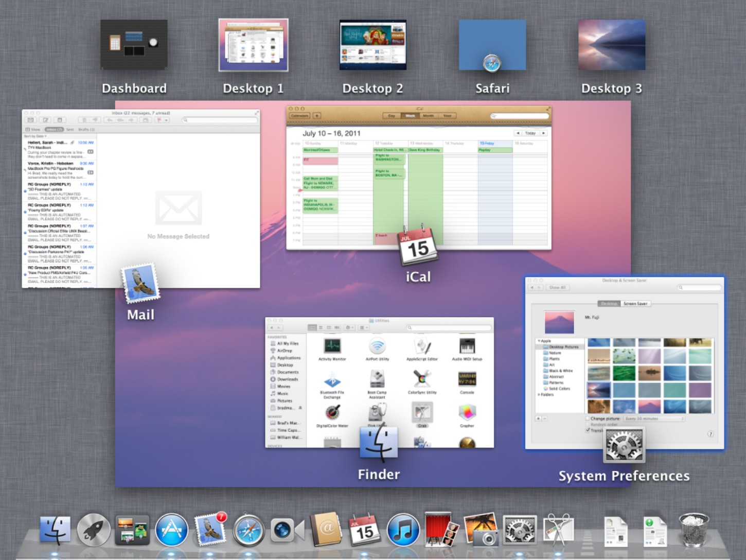Click the large Mail stamp icon beside the Mail window
This screenshot has width=746, height=560.
pyautogui.click(x=140, y=283)
